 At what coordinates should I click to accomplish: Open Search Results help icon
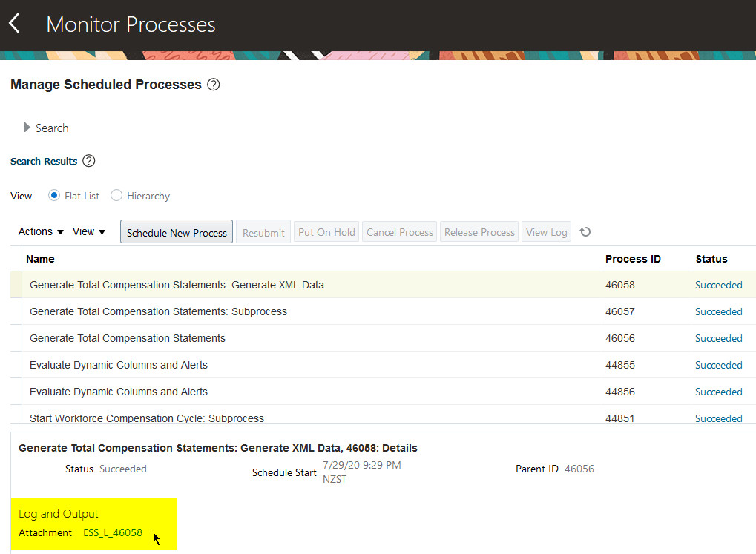click(x=89, y=161)
